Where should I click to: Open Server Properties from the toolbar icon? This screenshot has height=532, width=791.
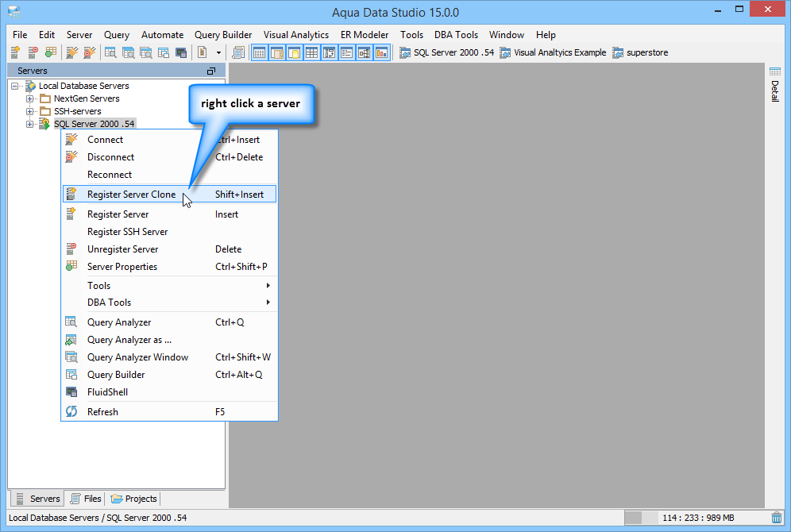(x=51, y=52)
